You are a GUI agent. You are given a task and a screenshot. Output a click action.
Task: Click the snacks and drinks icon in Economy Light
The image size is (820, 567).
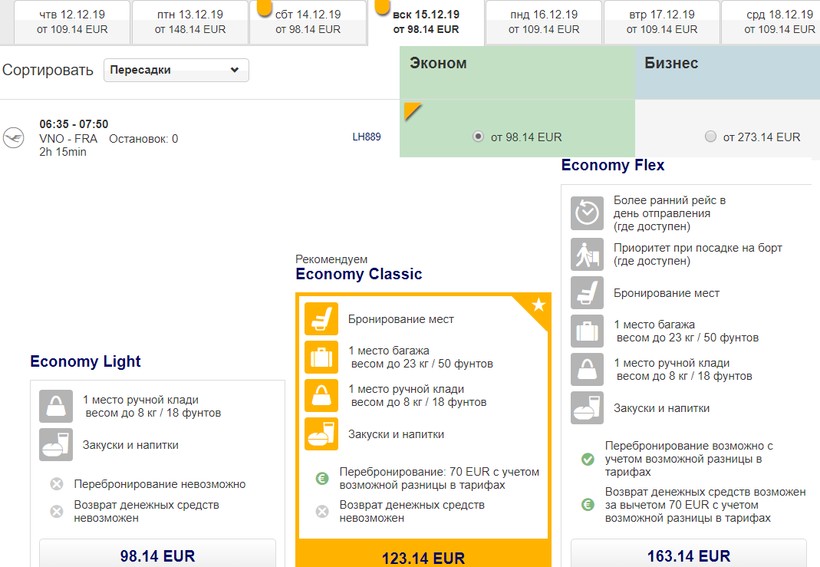tap(56, 444)
